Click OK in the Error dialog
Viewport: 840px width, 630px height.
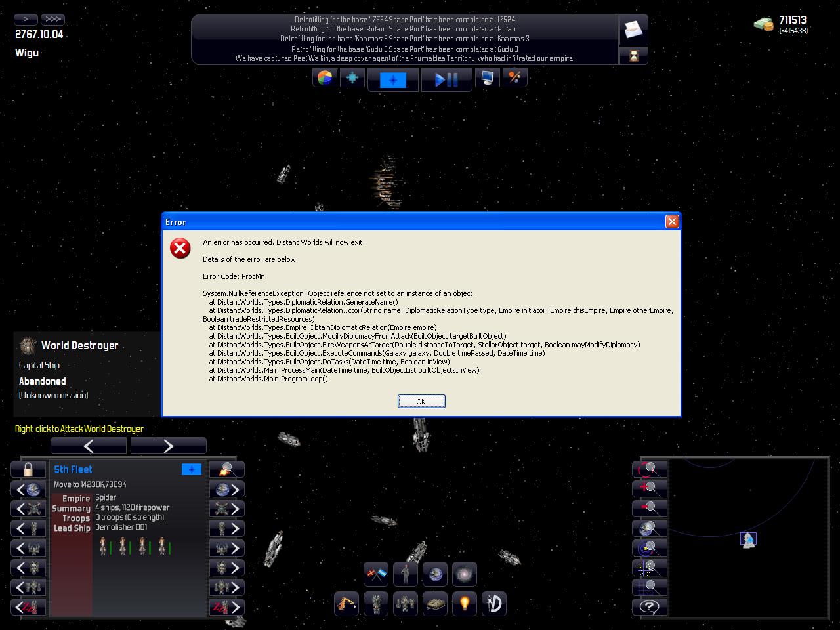click(x=421, y=401)
